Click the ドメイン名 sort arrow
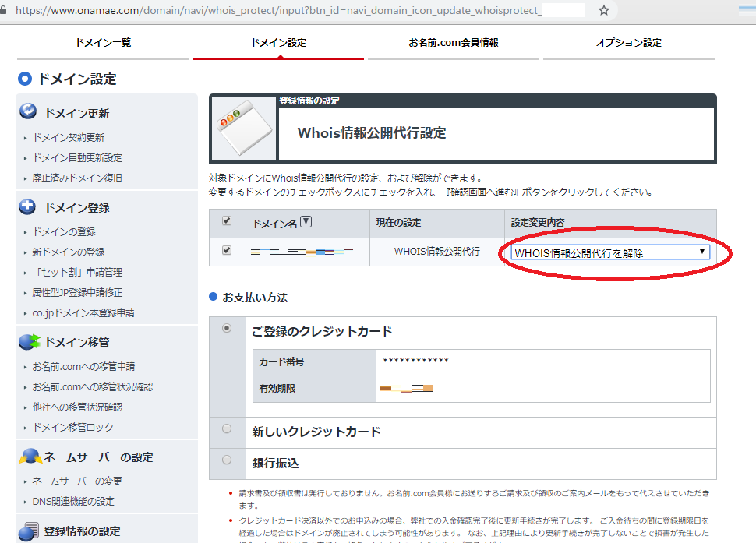756x543 pixels. (306, 222)
